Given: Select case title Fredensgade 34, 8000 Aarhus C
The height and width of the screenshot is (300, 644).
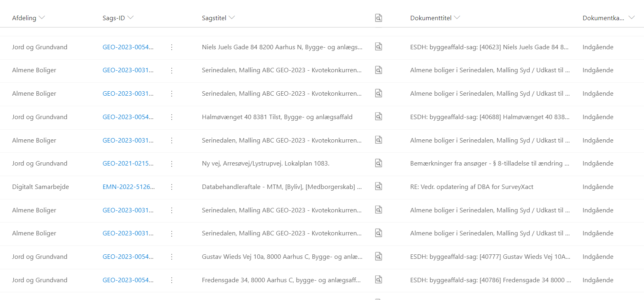Looking at the screenshot, I should (281, 280).
